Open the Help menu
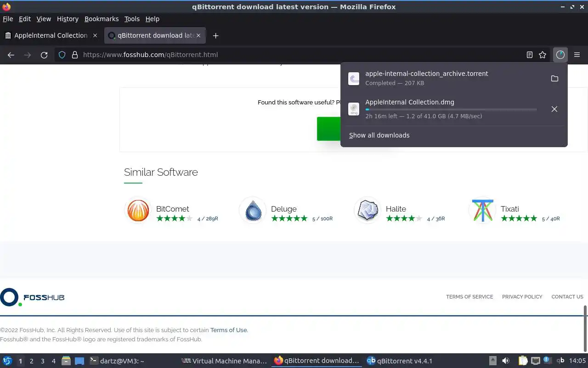The width and height of the screenshot is (588, 368). [153, 19]
